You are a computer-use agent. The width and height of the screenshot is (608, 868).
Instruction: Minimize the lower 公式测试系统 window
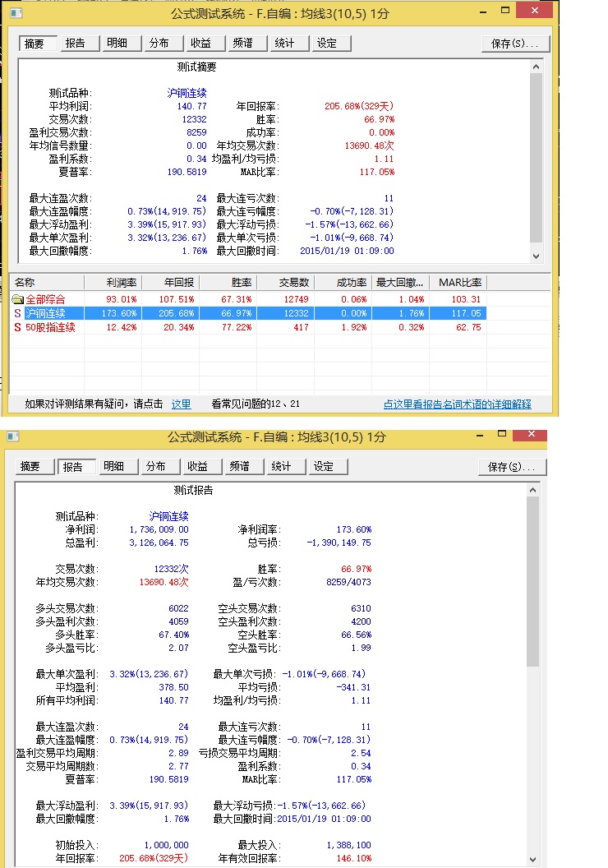click(480, 435)
